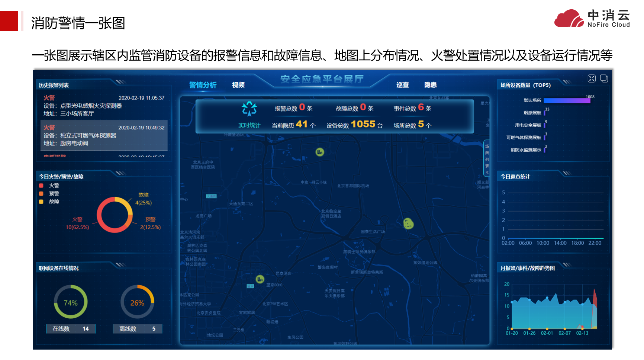Viewport: 644px width, 360px height.
Task: Click the 实时统计 recycle arrows icon
Action: tap(249, 109)
